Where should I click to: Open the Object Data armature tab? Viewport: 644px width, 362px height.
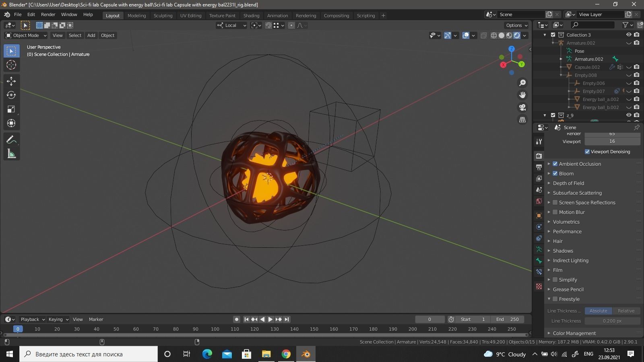coord(539,249)
